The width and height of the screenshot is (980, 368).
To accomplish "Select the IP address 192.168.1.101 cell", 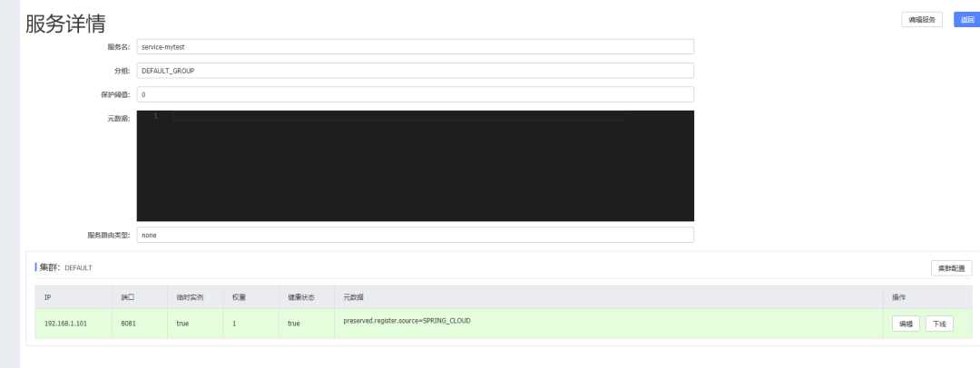I will [66, 324].
